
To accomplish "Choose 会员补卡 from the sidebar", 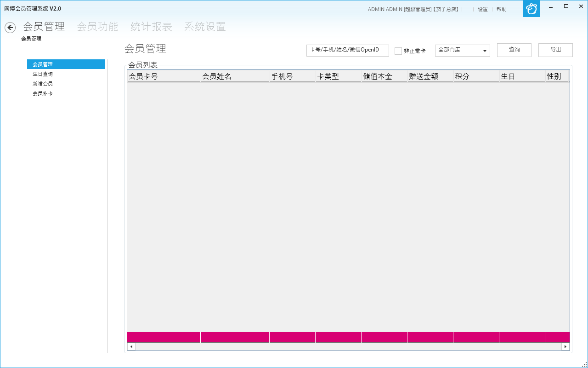I will coord(43,93).
